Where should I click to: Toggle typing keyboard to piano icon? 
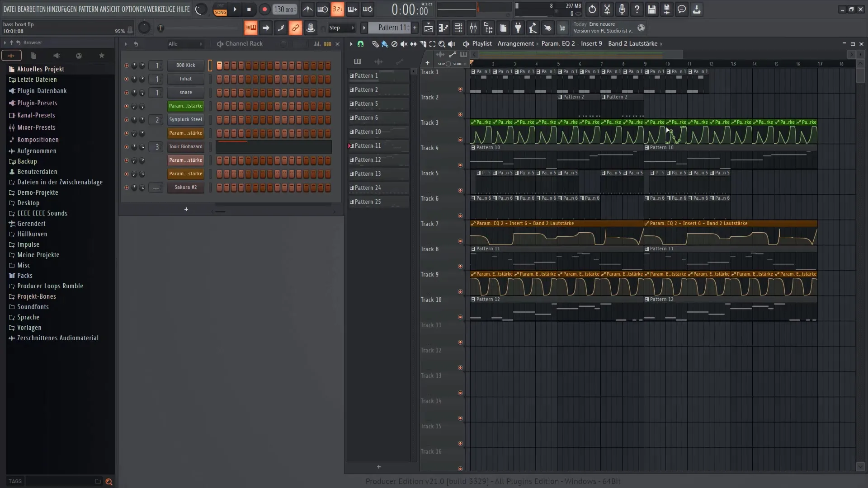(250, 28)
